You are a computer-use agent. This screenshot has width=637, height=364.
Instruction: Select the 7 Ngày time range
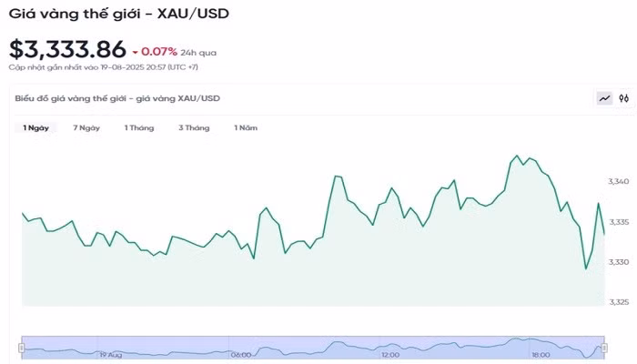pos(86,128)
